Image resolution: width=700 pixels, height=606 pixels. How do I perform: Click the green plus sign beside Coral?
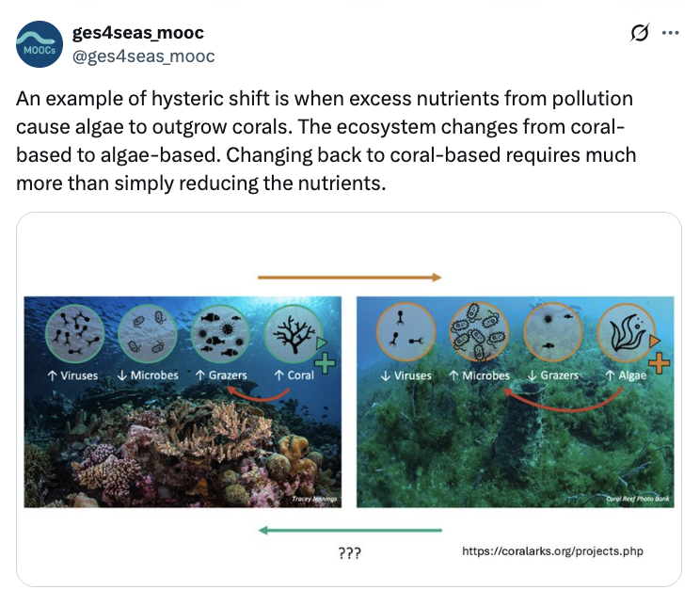click(x=326, y=364)
